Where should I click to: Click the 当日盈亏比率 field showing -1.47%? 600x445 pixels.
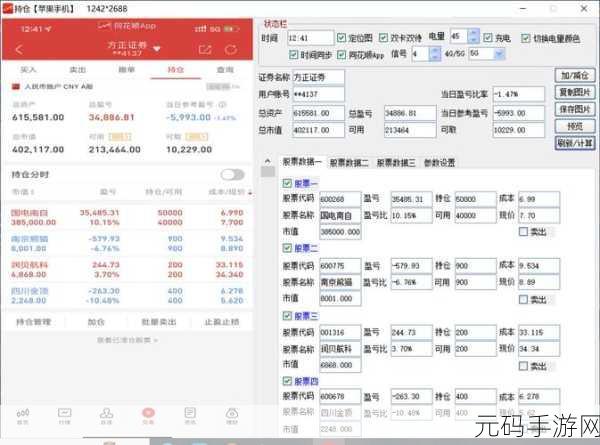518,94
